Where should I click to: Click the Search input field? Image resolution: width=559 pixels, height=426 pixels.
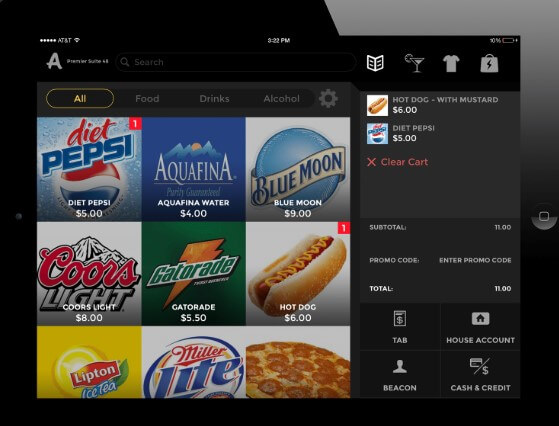click(236, 62)
